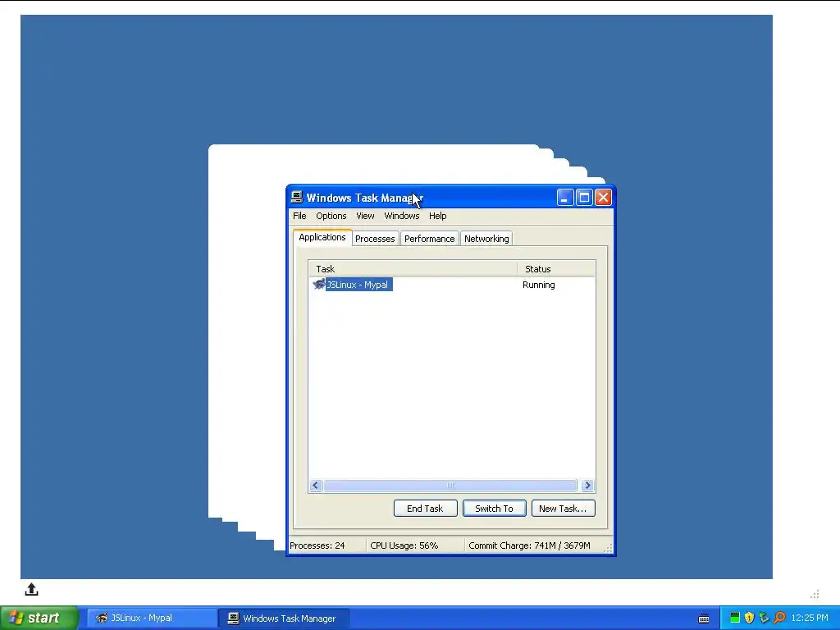Open the Windows menu

pyautogui.click(x=402, y=216)
